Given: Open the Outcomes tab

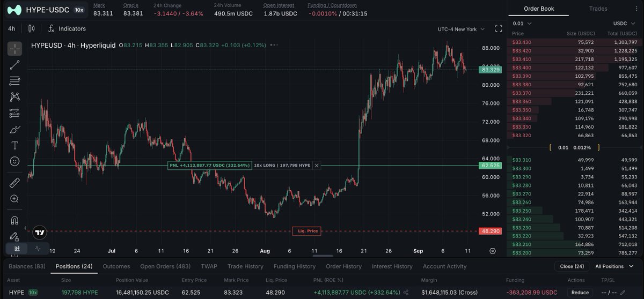Looking at the screenshot, I should point(116,266).
